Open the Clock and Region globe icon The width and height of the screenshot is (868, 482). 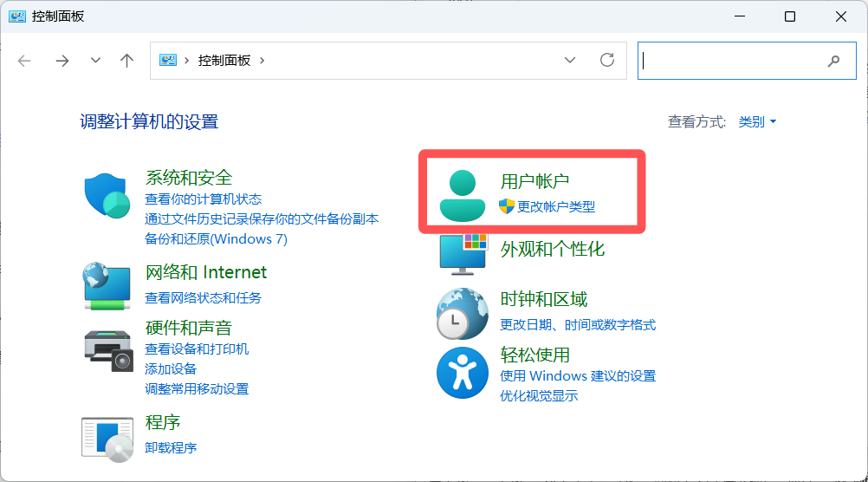pyautogui.click(x=463, y=314)
